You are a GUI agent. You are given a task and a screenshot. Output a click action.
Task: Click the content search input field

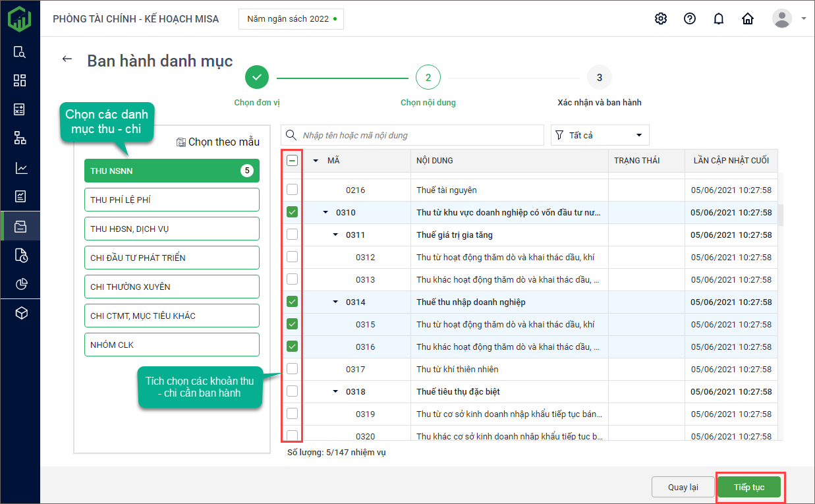(418, 135)
